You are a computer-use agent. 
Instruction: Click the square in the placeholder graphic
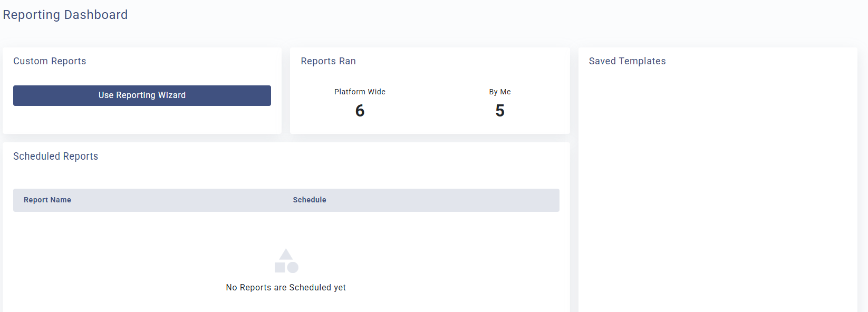(279, 267)
